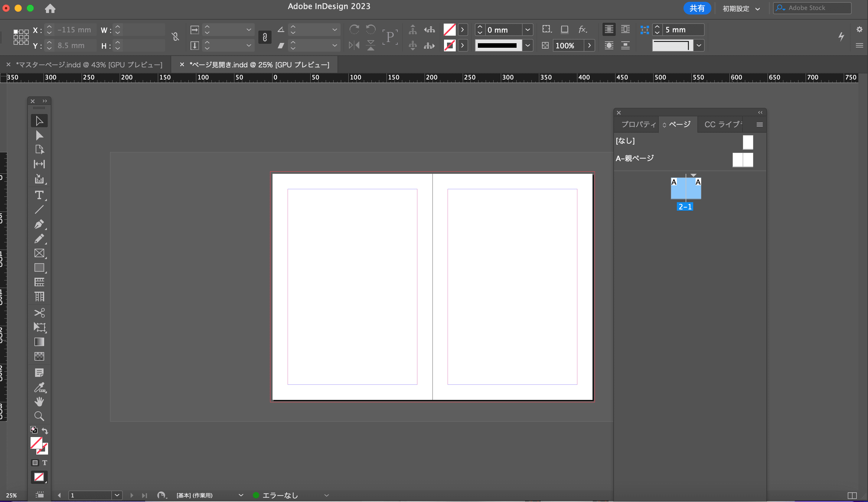Select the Pen tool
Image resolution: width=868 pixels, height=502 pixels.
(39, 224)
